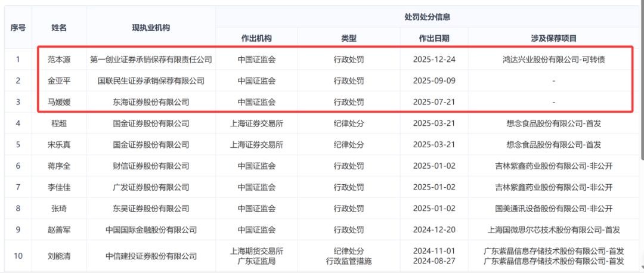The width and height of the screenshot is (644, 273).
Task: Click the 作出日期 column header
Action: click(x=434, y=39)
